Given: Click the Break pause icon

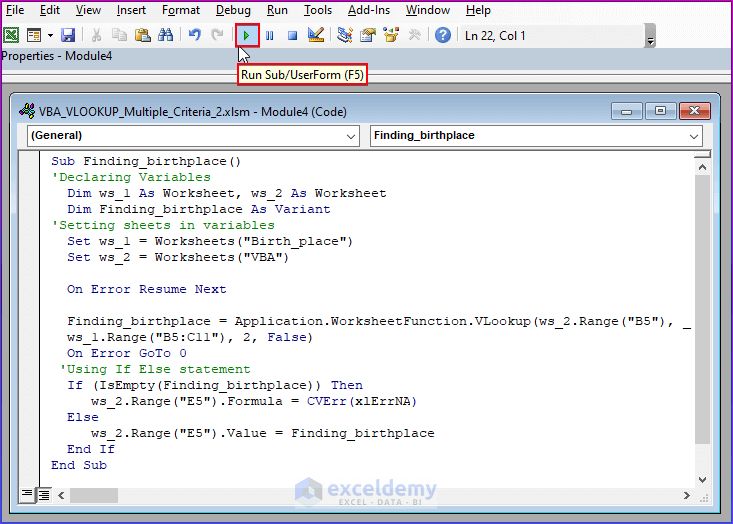Looking at the screenshot, I should point(270,36).
